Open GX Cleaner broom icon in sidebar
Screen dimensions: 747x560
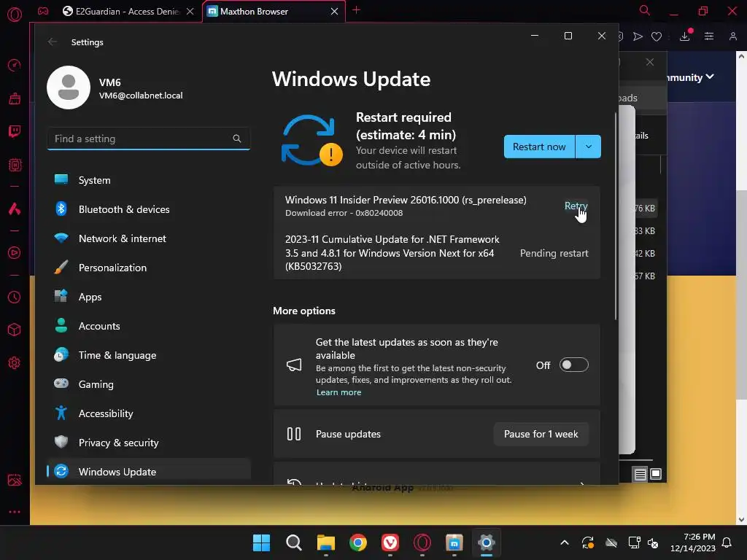point(15,98)
